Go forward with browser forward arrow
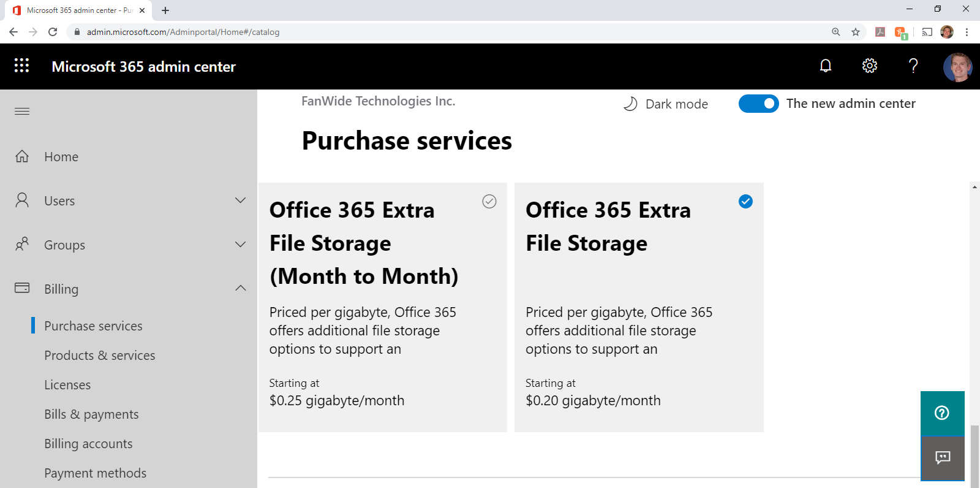The image size is (980, 488). pos(33,32)
